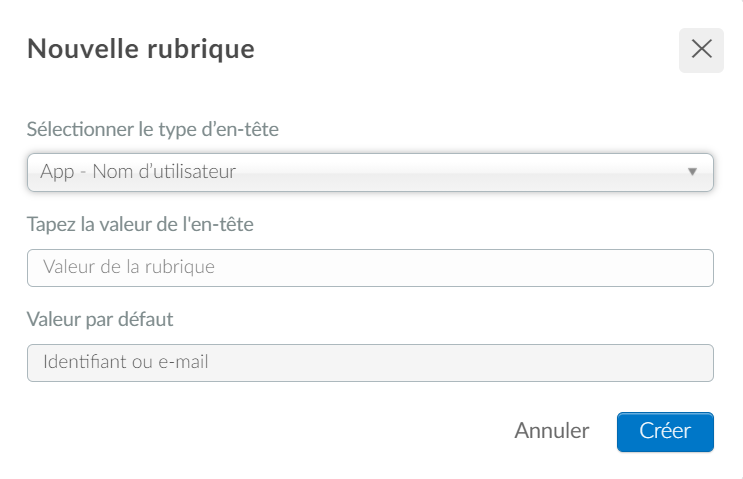Image resolution: width=743 pixels, height=479 pixels.
Task: Click the Valeur par défaut label
Action: 100,319
